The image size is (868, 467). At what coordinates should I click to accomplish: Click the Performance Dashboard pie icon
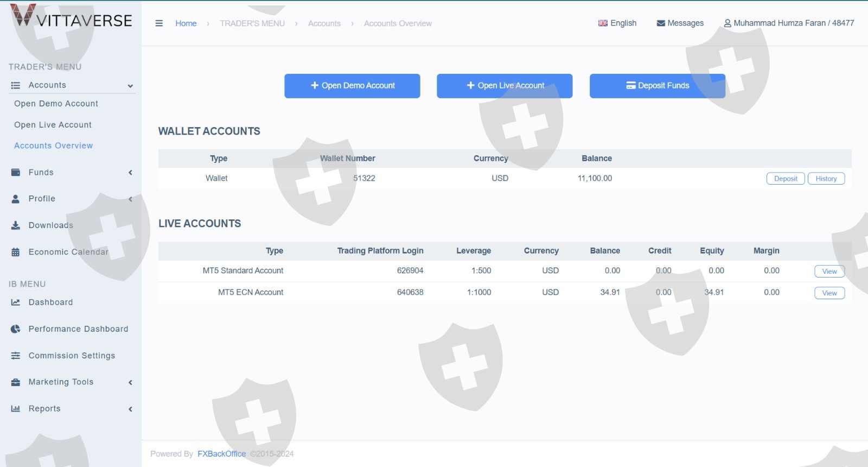pyautogui.click(x=16, y=329)
